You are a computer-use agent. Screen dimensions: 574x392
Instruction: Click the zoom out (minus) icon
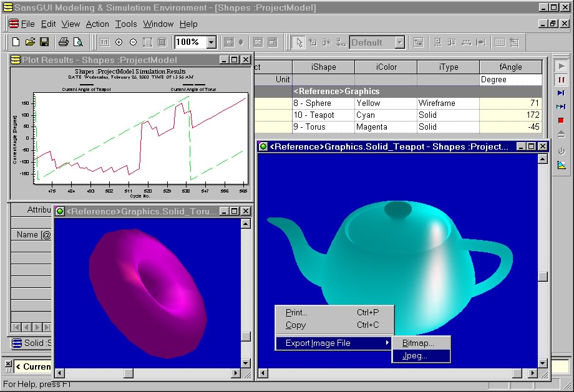click(133, 42)
